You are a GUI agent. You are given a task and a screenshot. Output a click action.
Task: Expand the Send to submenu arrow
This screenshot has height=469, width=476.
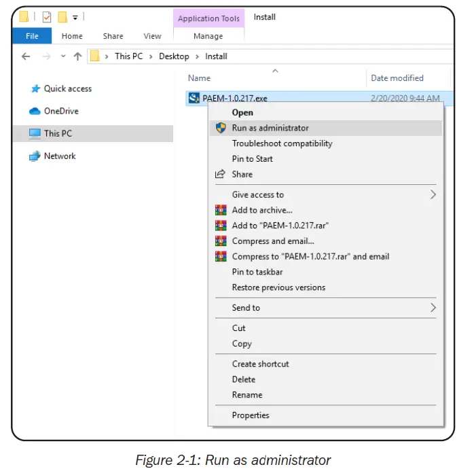[x=433, y=308]
